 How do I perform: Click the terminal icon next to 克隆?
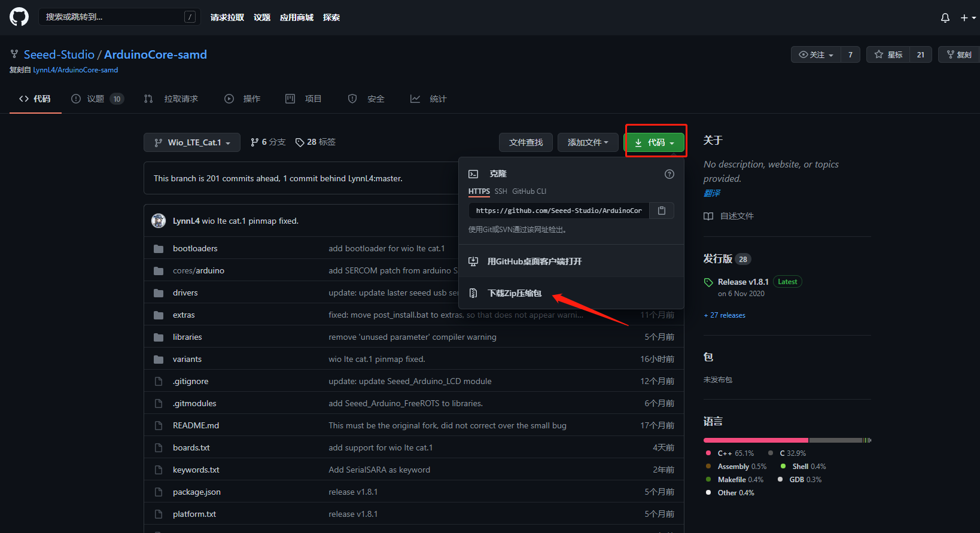point(473,174)
